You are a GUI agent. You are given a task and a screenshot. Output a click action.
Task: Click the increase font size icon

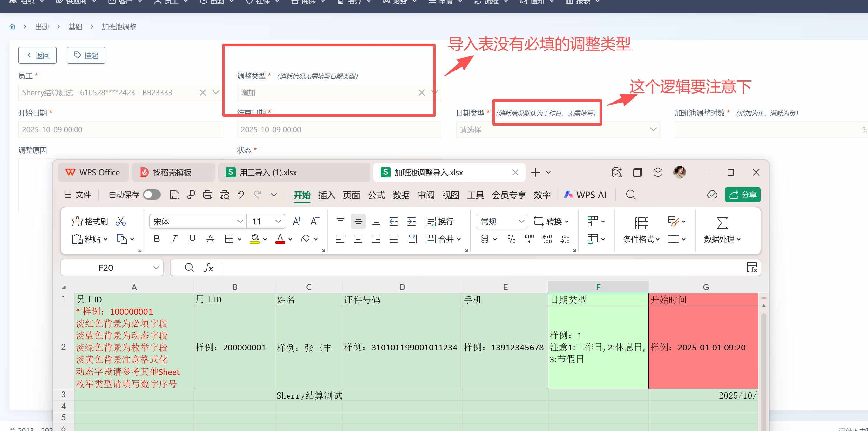point(297,221)
